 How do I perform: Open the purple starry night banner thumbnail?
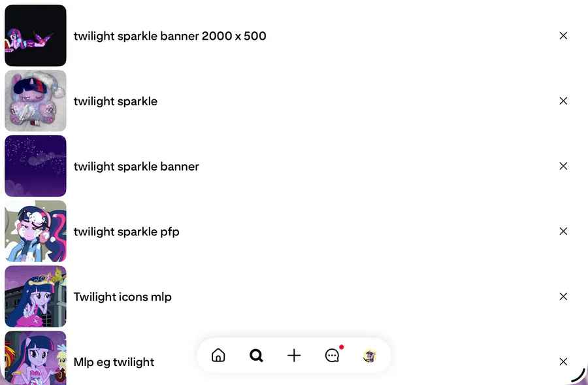coord(35,166)
